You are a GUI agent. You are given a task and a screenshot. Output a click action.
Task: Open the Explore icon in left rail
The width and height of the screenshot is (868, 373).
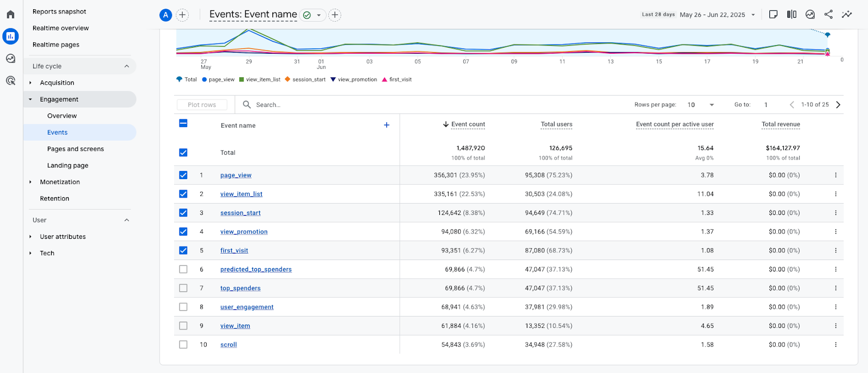pos(10,59)
